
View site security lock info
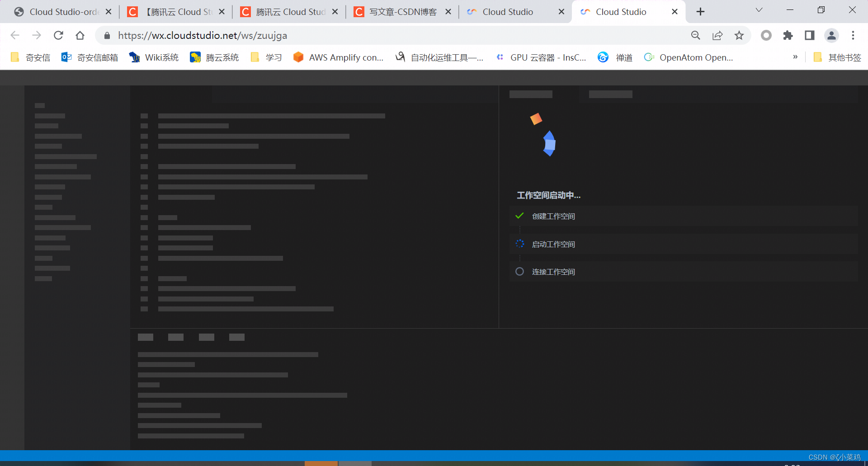(x=107, y=35)
